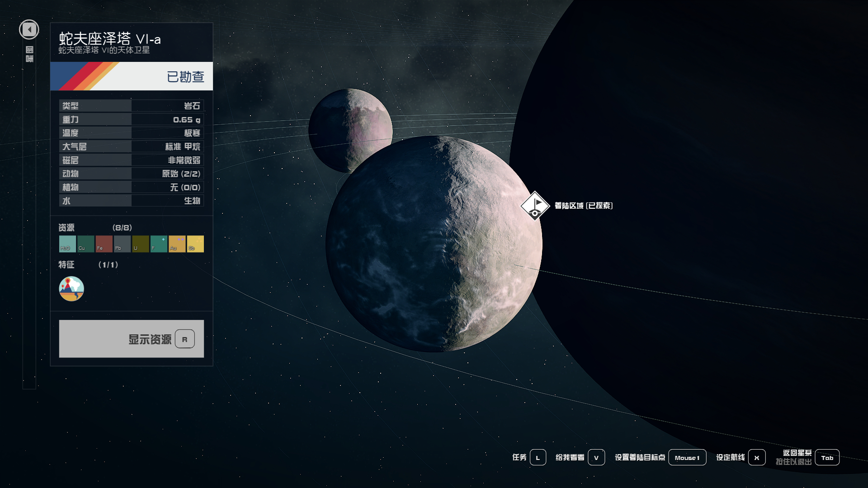
Task: Click the planet title 蛇夫座泽塔 VI-a
Action: click(110, 38)
